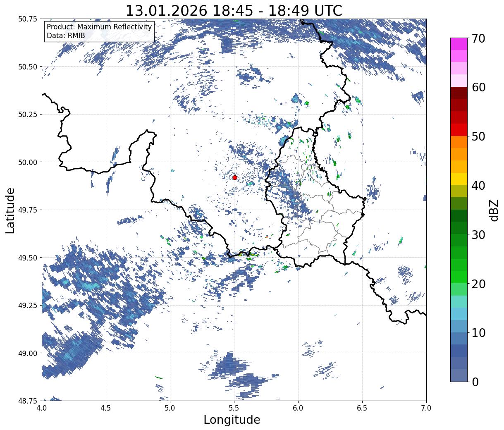Click the latitude tick label 49.25

[x=27, y=306]
